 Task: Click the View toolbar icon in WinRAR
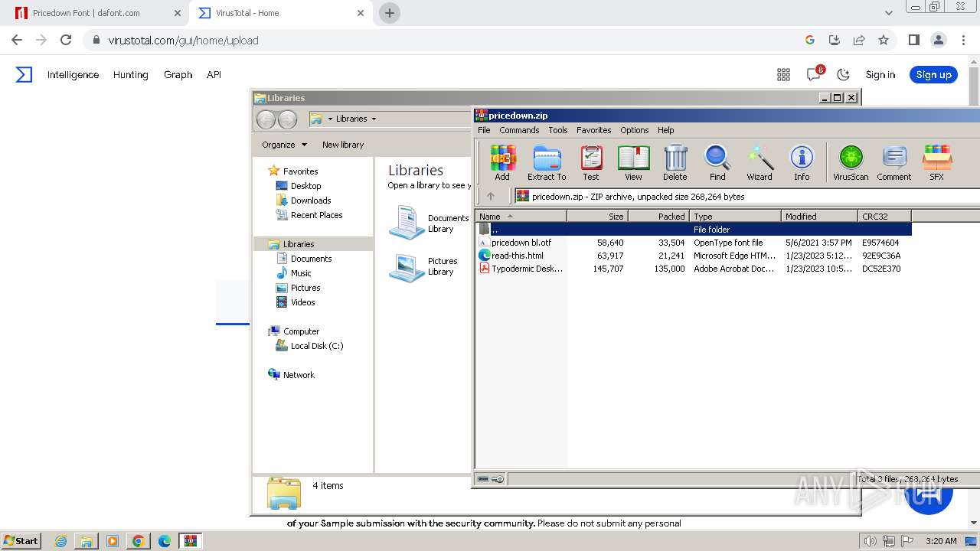633,162
